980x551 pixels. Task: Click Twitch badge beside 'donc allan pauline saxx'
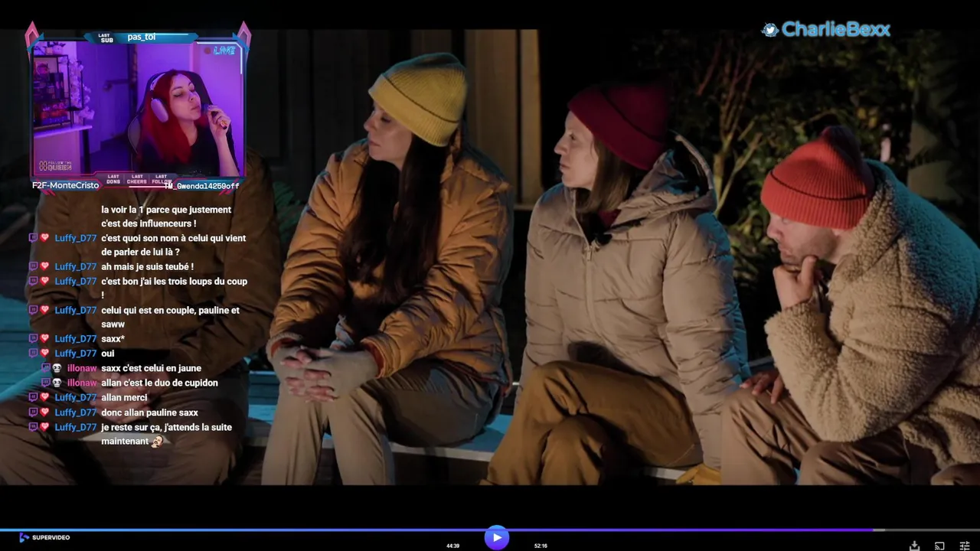coord(33,412)
